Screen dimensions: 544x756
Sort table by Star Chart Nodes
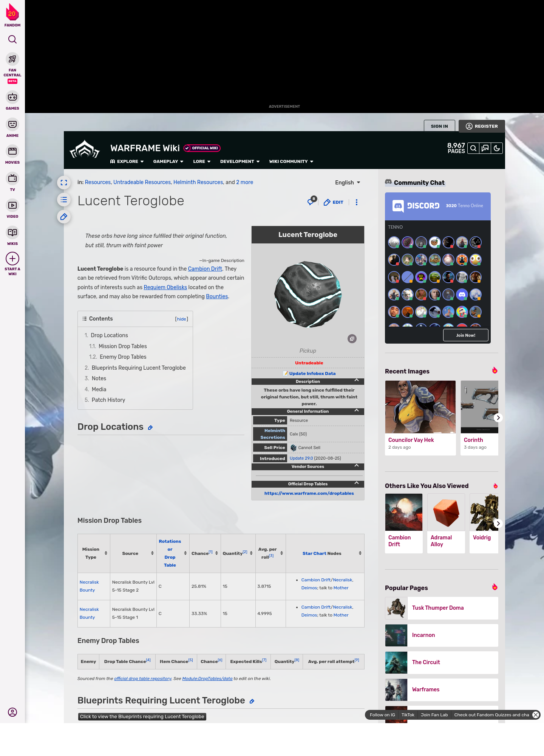pos(360,553)
